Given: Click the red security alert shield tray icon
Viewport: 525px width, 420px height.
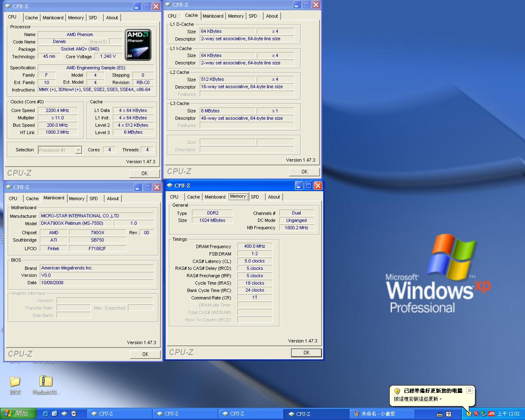Looking at the screenshot, I should (476, 414).
